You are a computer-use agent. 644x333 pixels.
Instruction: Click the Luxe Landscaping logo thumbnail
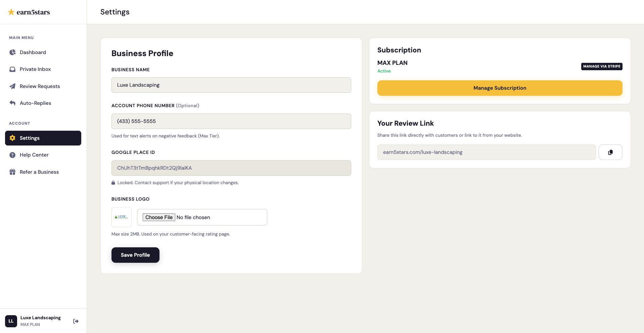coord(121,217)
